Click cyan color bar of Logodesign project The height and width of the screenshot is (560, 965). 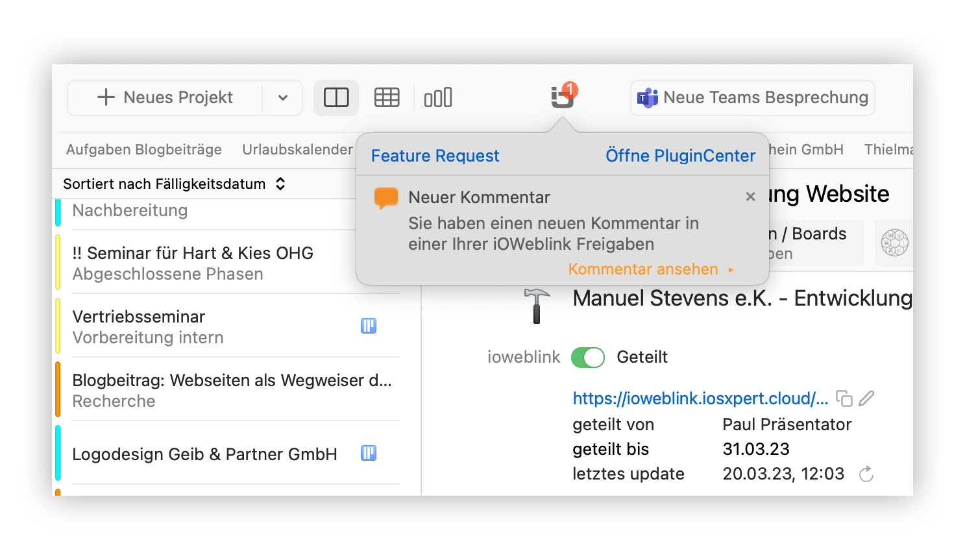point(58,453)
